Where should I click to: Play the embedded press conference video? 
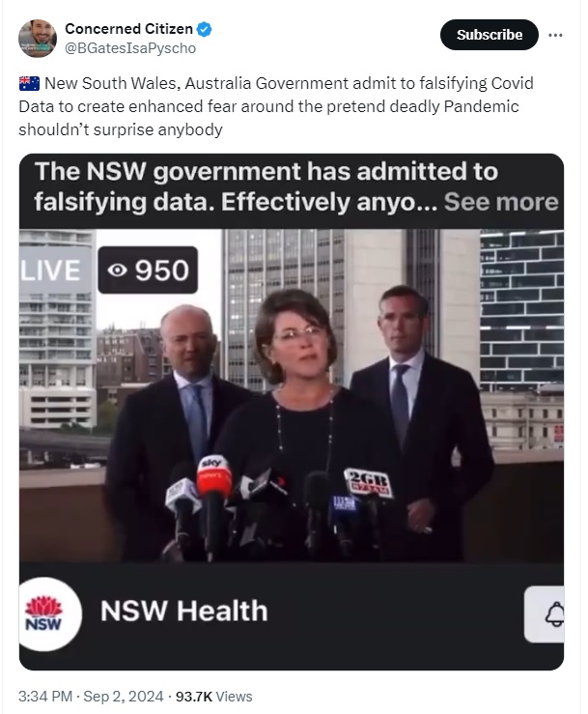click(x=292, y=395)
